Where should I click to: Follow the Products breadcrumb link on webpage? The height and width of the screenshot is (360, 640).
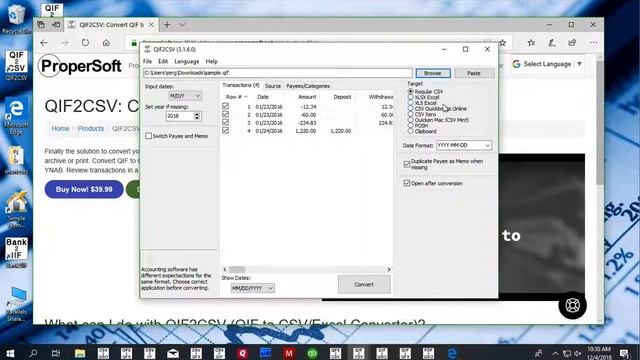point(91,129)
